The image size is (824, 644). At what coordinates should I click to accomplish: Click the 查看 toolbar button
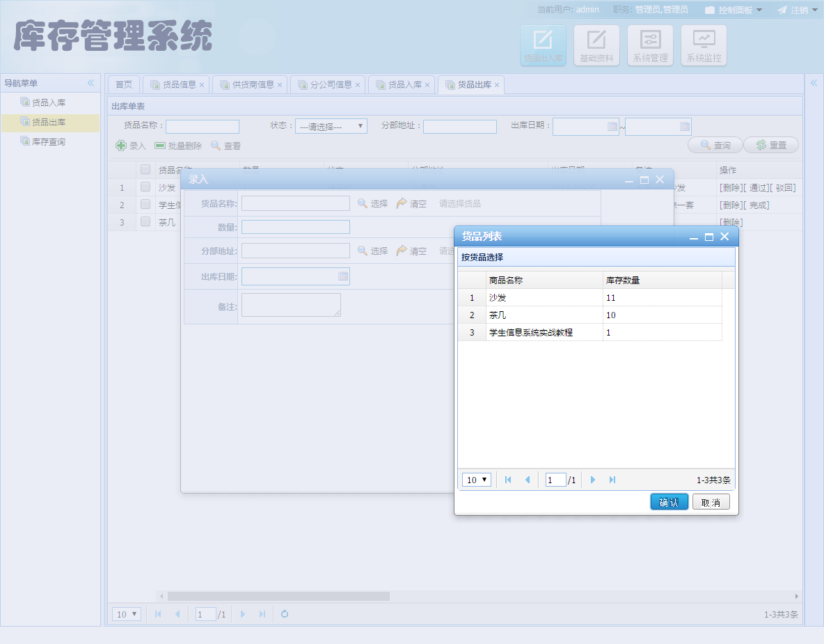point(225,146)
